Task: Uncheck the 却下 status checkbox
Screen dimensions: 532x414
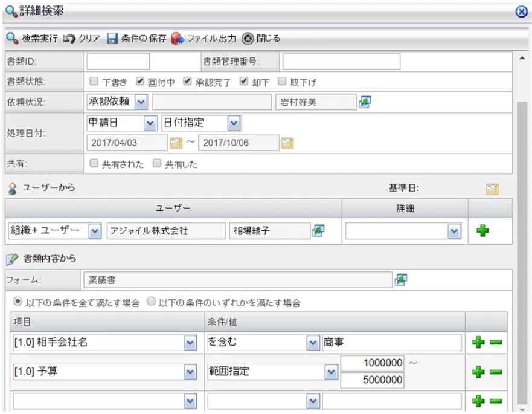Action: click(x=243, y=81)
